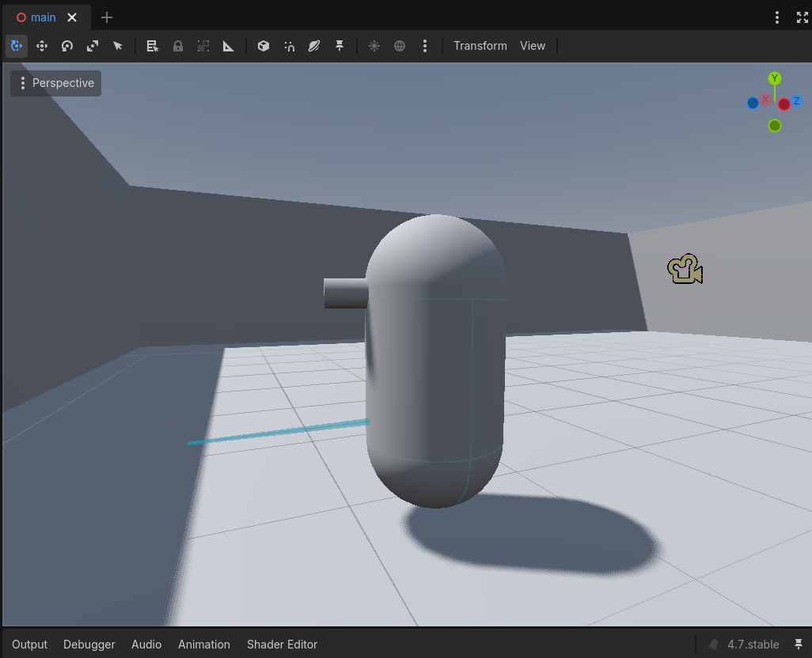Screen dimensions: 812x658
Task: Group the selected node's children
Action: point(203,46)
